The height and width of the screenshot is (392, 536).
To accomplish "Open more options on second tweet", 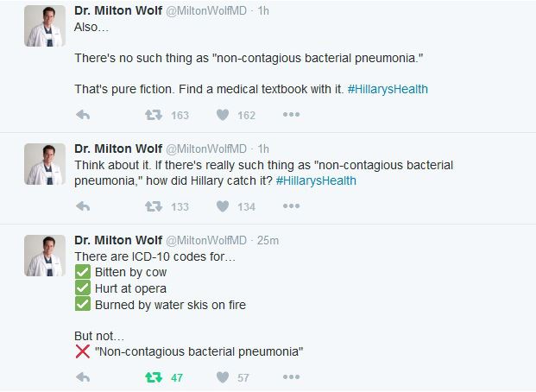I will [x=291, y=206].
